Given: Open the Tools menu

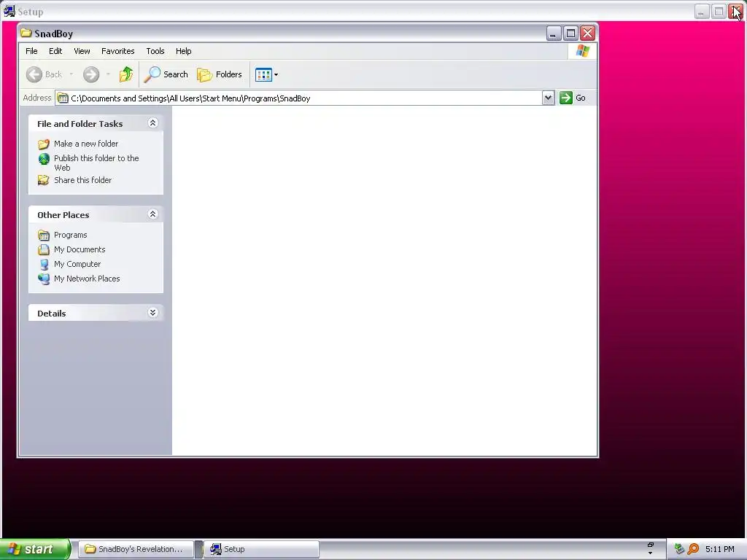Looking at the screenshot, I should pos(155,51).
